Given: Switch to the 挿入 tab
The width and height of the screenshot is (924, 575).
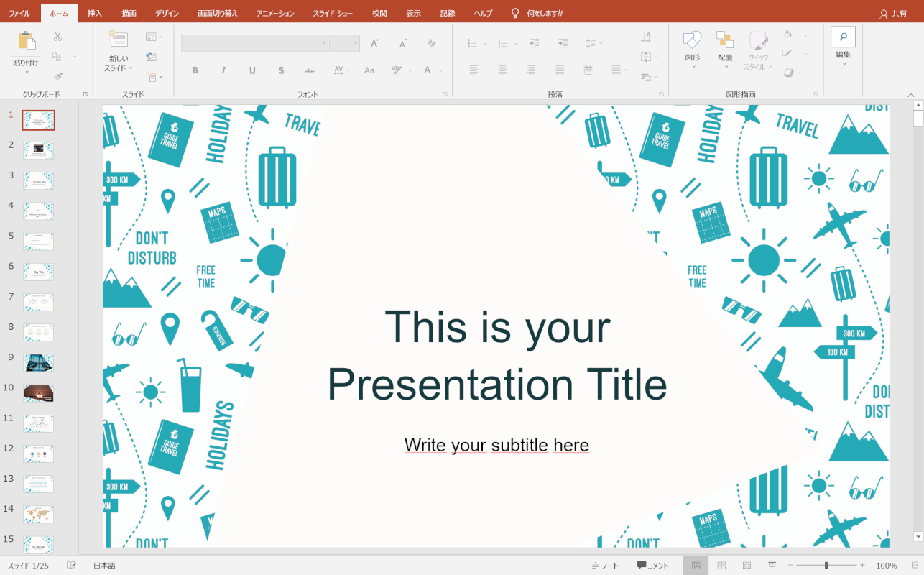Looking at the screenshot, I should tap(94, 12).
